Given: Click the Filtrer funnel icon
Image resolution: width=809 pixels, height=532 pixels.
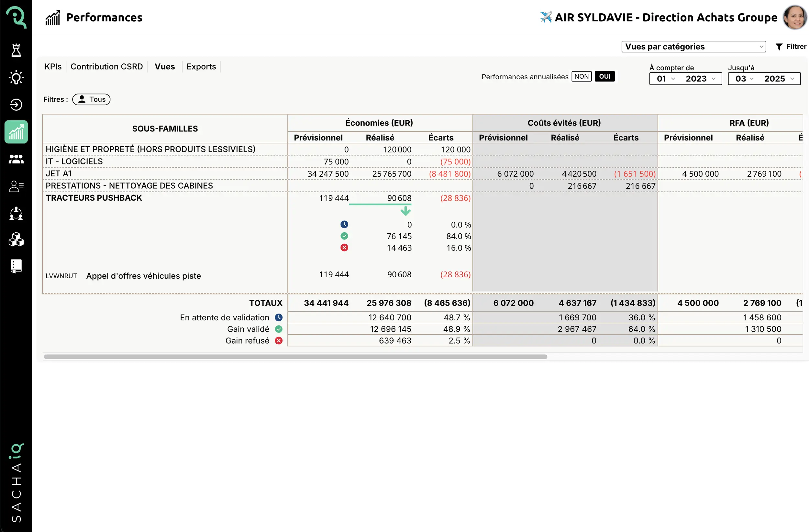Looking at the screenshot, I should (x=779, y=47).
